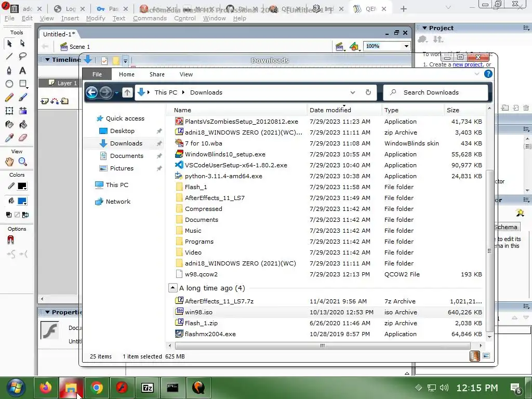
Task: Select the Subselection tool in Flash
Action: point(22,43)
